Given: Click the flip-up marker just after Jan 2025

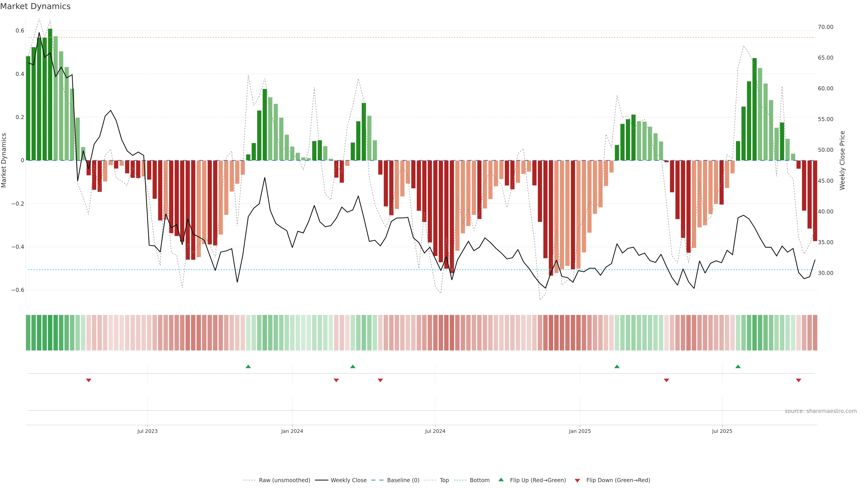Looking at the screenshot, I should pyautogui.click(x=617, y=366).
